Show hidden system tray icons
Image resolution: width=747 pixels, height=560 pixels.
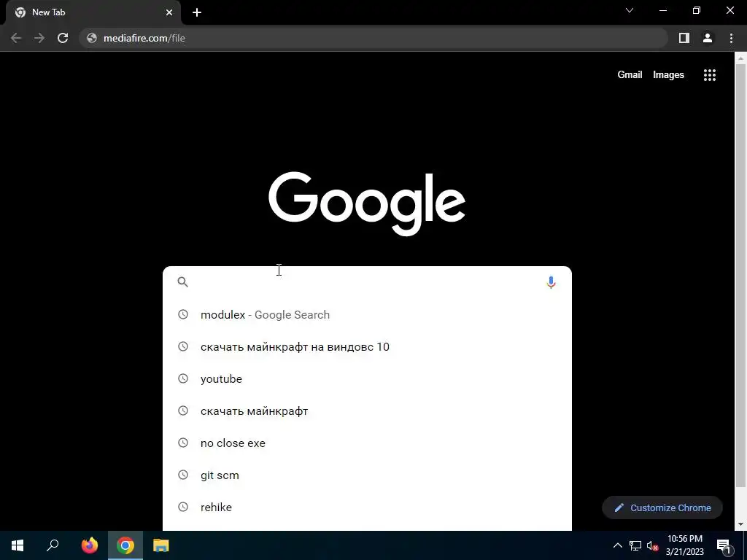click(617, 545)
